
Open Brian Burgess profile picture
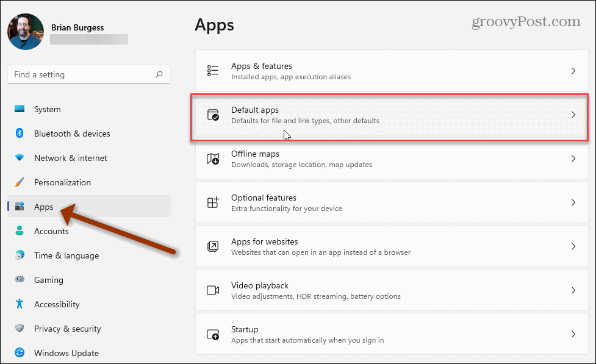pyautogui.click(x=26, y=32)
